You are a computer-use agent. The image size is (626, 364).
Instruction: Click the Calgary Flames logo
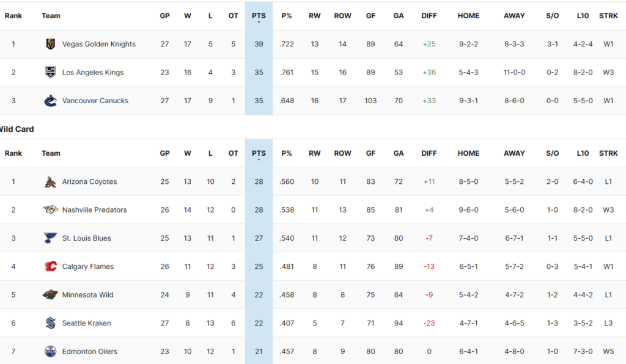pyautogui.click(x=50, y=266)
